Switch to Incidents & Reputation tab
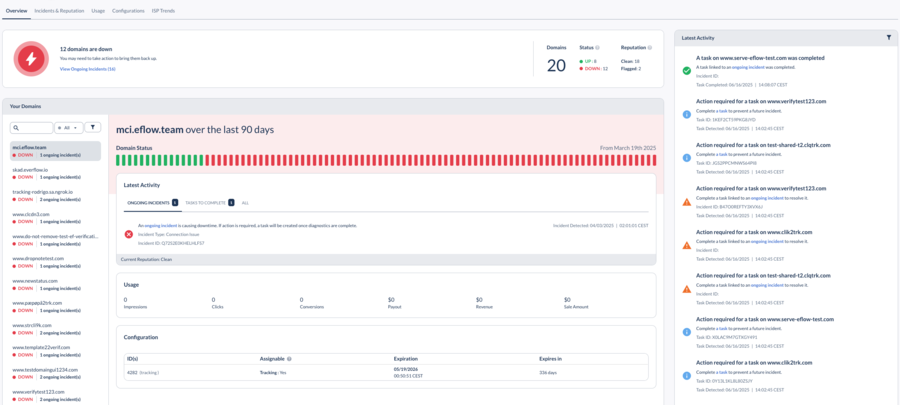The width and height of the screenshot is (900, 405). tap(59, 10)
